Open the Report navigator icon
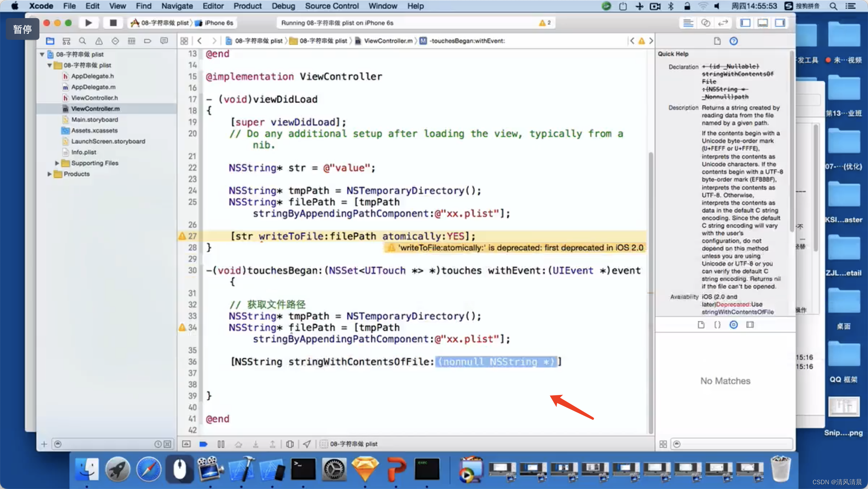Screen dimensions: 868x489 coord(164,41)
